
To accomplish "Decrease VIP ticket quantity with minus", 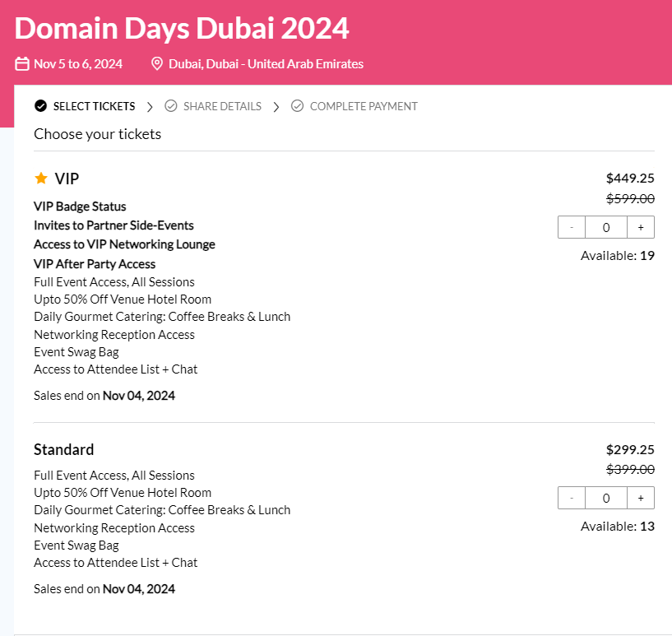I will click(x=572, y=227).
